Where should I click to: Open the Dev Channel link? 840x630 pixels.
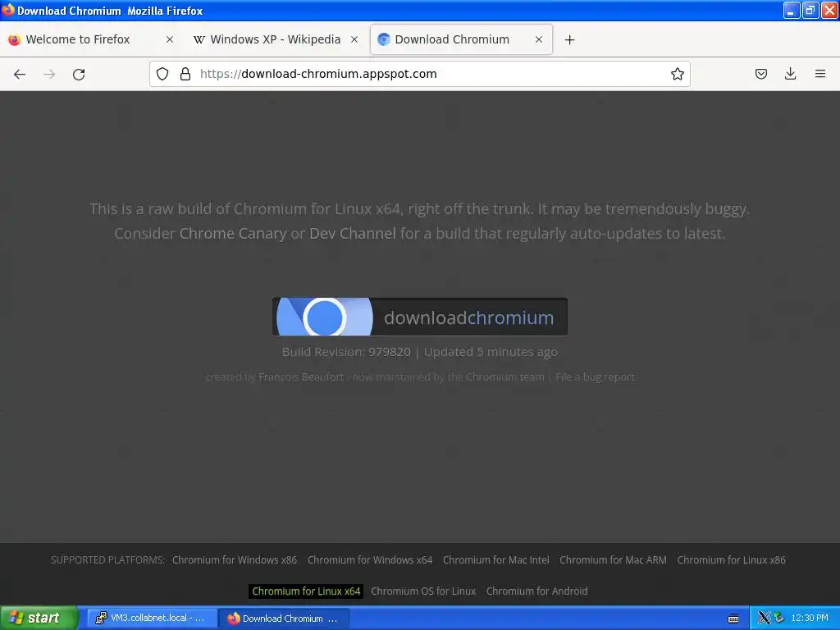tap(353, 234)
